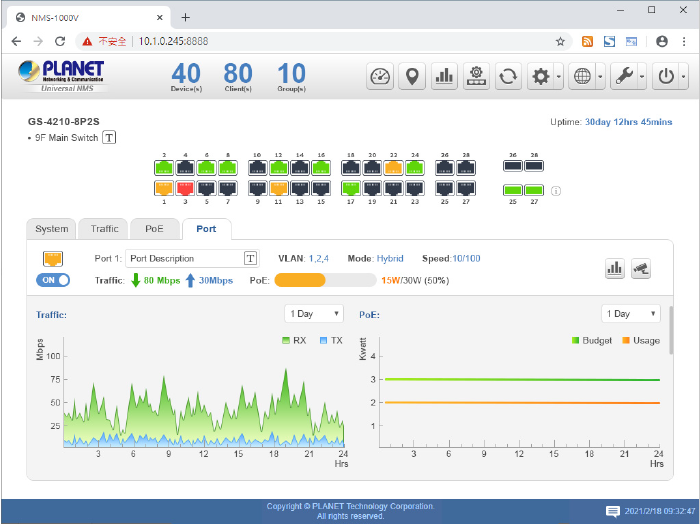The width and height of the screenshot is (700, 524).
Task: Open the port camera icon
Action: pyautogui.click(x=641, y=268)
